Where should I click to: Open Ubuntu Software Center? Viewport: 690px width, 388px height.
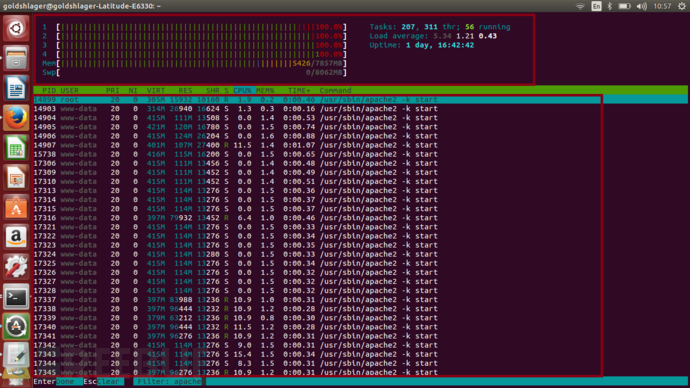click(16, 207)
